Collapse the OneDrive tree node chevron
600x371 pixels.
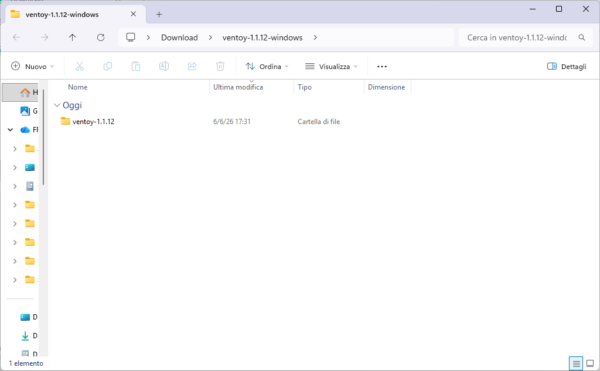10,130
